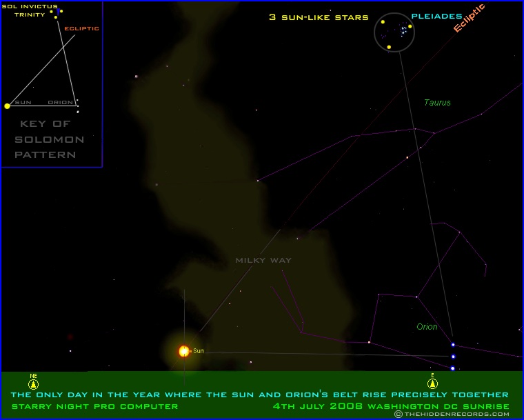Click the upper-left yellow star in Pleiades circle

coord(383,22)
